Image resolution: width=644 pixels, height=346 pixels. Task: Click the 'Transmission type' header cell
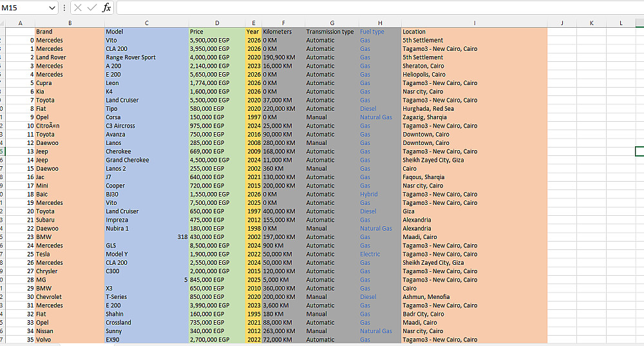[332, 32]
